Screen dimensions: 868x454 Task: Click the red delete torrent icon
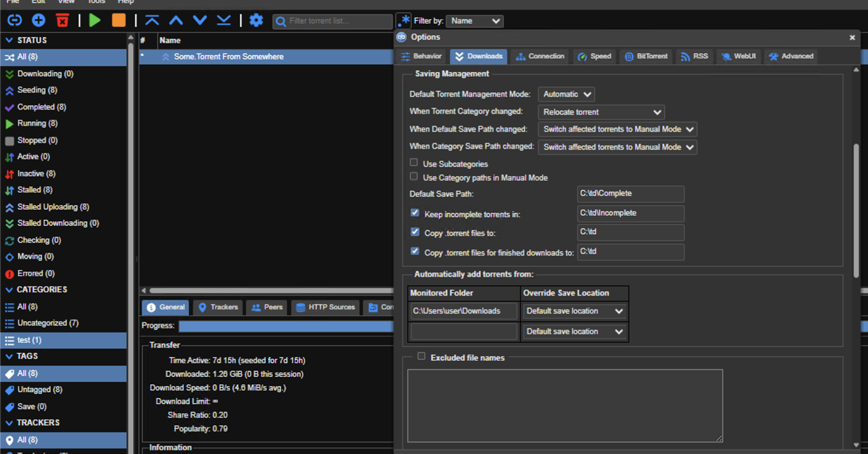pyautogui.click(x=62, y=20)
